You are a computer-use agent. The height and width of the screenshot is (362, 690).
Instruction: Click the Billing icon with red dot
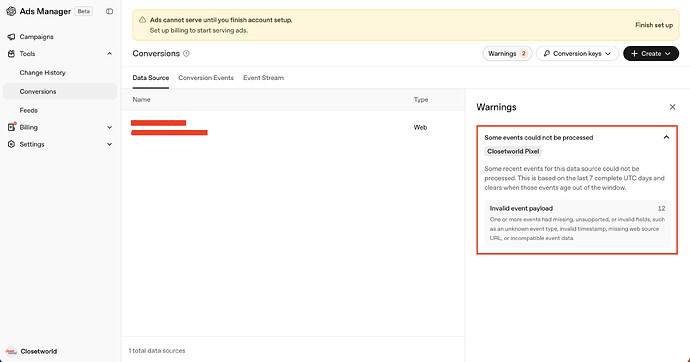click(x=11, y=127)
